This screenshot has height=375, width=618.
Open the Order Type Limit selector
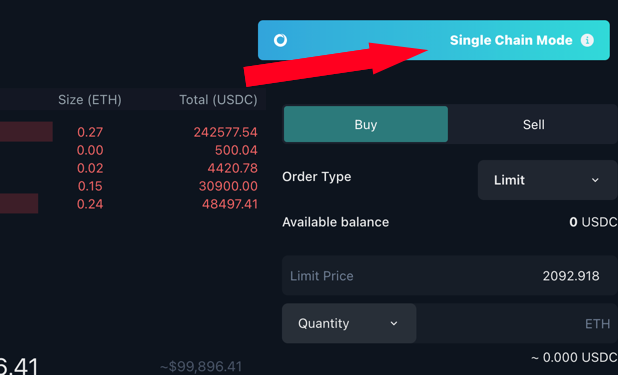pos(547,180)
